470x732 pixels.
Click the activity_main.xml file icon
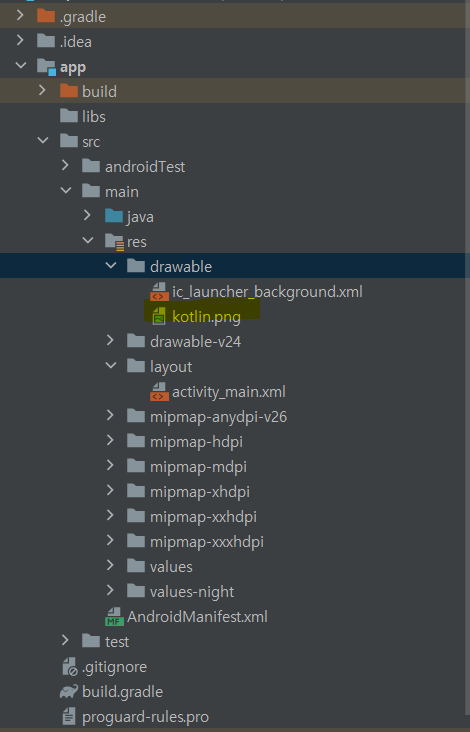tap(159, 391)
